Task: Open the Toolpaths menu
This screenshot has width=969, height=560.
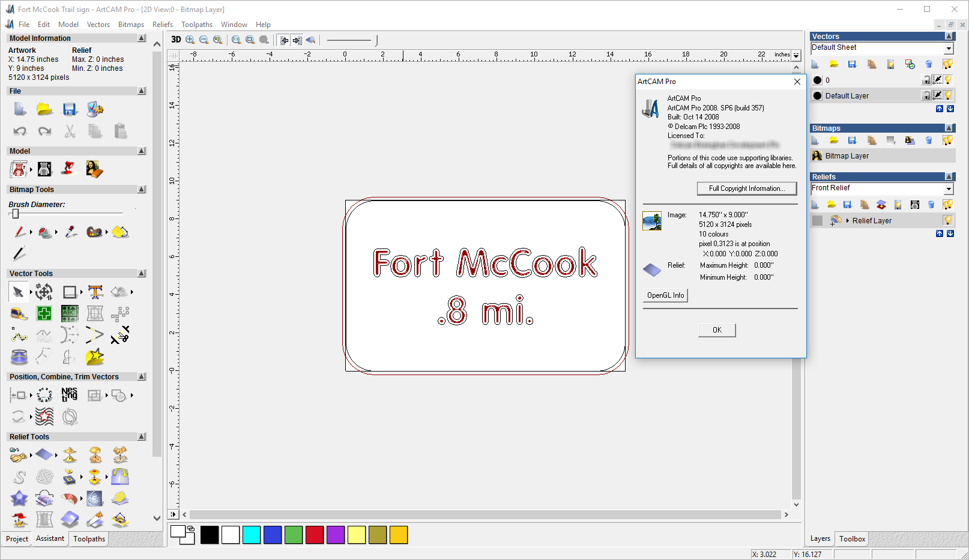Action: coord(197,25)
